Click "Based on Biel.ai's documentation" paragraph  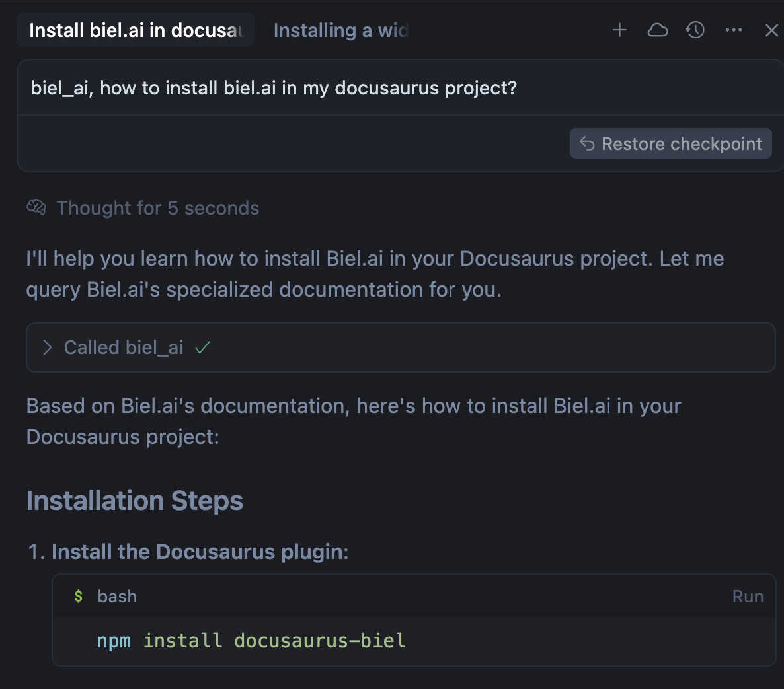354,421
